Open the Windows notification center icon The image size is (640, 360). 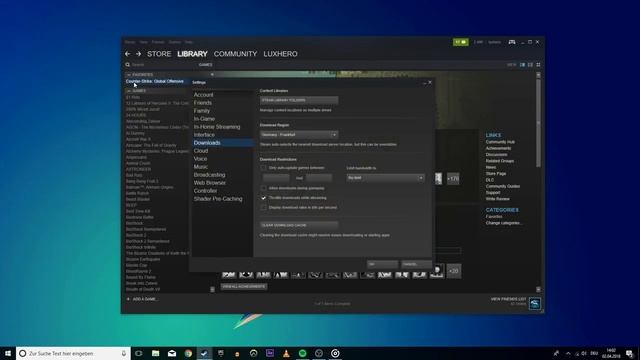point(630,353)
